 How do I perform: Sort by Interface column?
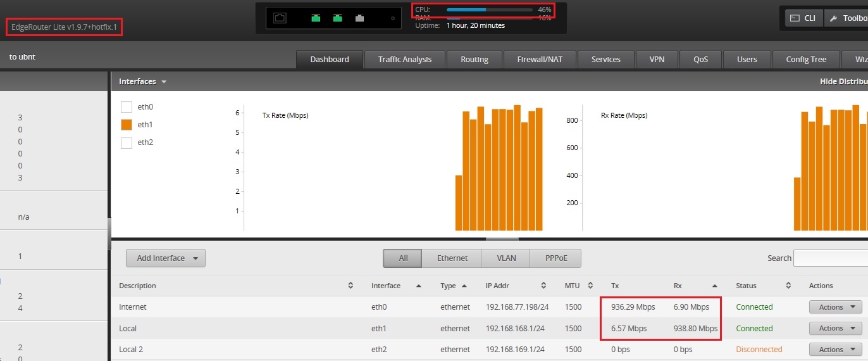click(397, 286)
